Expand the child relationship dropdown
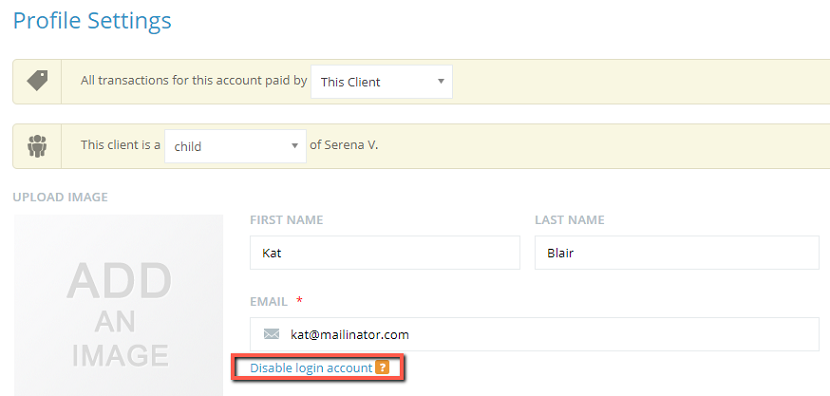 coord(236,146)
